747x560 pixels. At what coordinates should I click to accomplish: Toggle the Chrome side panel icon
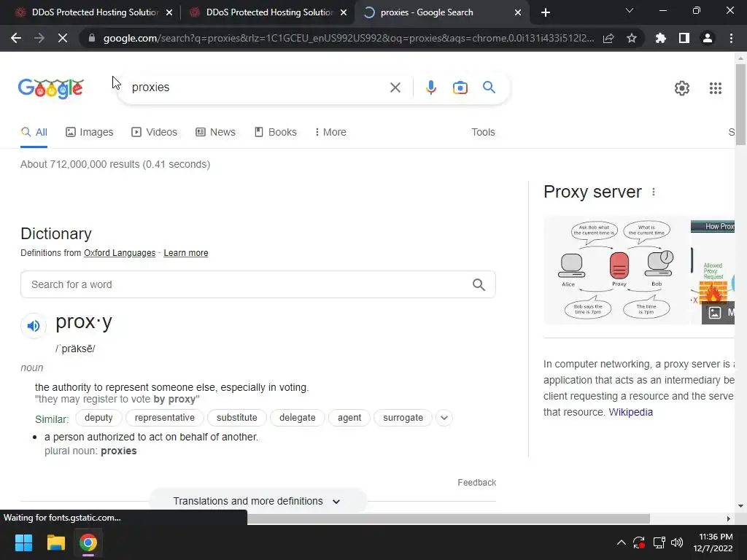point(684,38)
